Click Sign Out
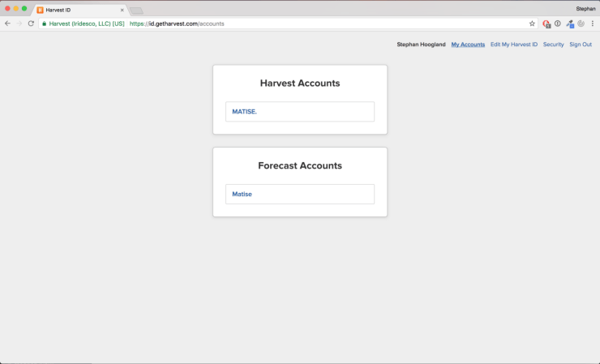The image size is (600, 364). (581, 45)
